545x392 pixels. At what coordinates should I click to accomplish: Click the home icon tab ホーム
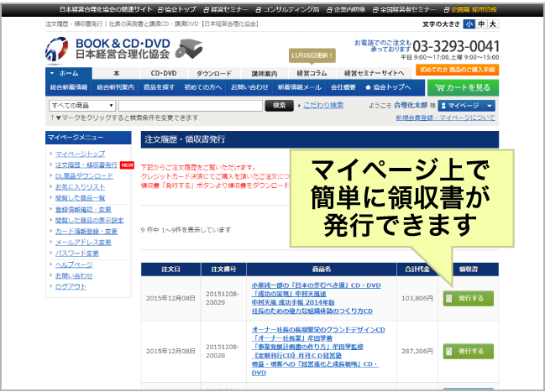point(65,73)
